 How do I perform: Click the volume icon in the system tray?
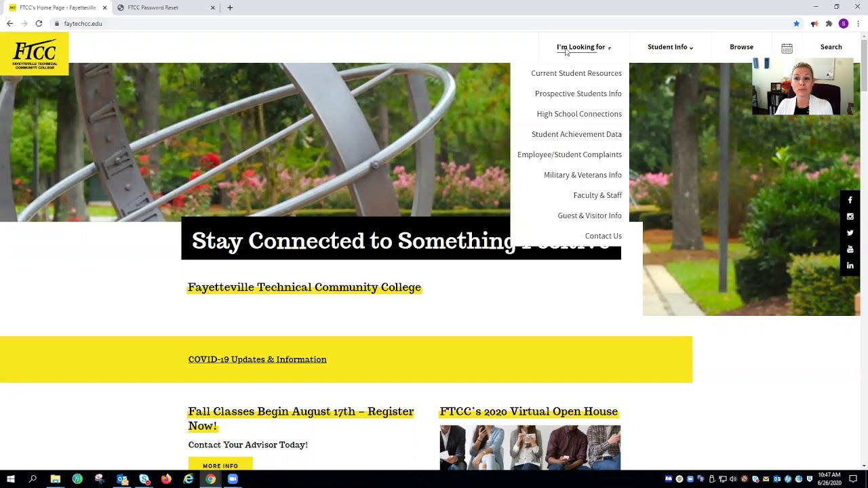click(733, 479)
